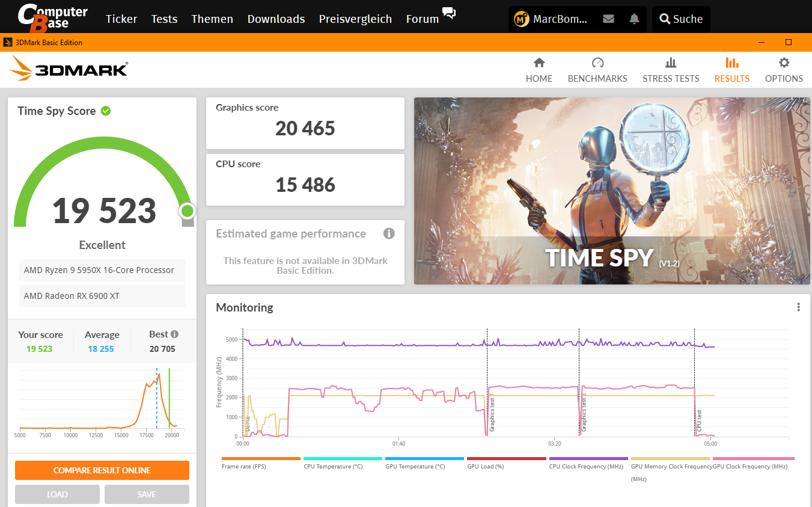Open the HOME section house icon

[539, 63]
